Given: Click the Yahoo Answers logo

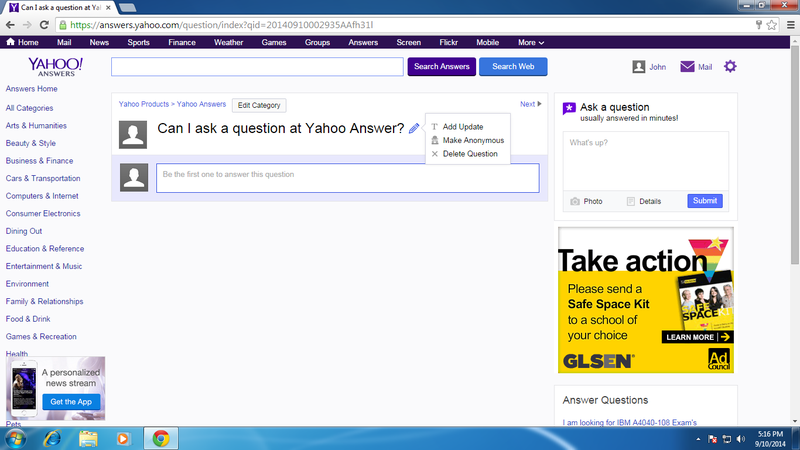Looking at the screenshot, I should tap(56, 67).
